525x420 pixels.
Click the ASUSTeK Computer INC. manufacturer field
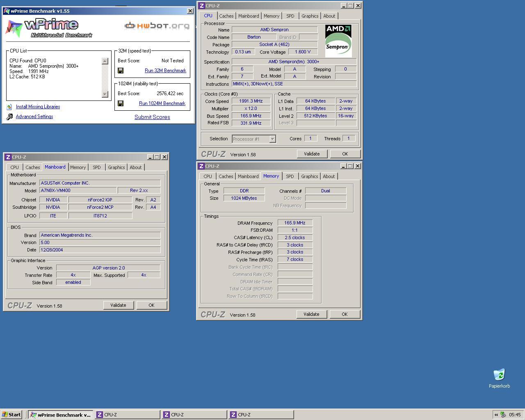[100, 183]
